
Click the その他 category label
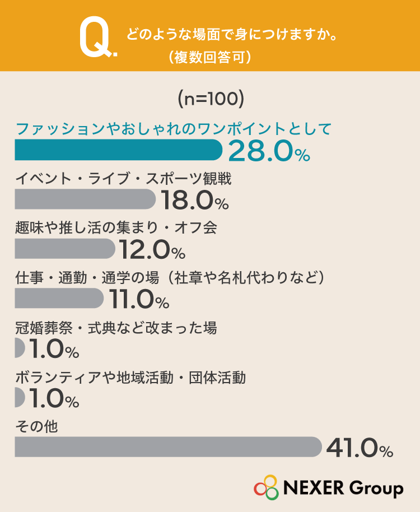pyautogui.click(x=36, y=427)
